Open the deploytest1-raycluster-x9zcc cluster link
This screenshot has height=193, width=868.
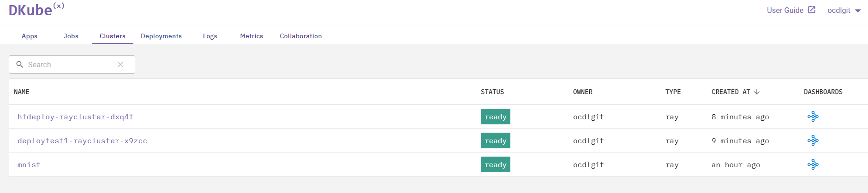click(82, 141)
